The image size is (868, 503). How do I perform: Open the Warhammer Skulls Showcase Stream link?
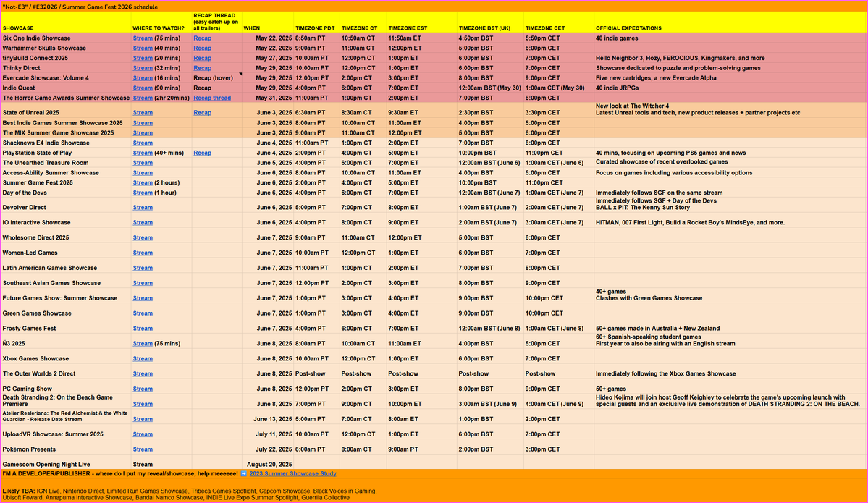pyautogui.click(x=143, y=48)
